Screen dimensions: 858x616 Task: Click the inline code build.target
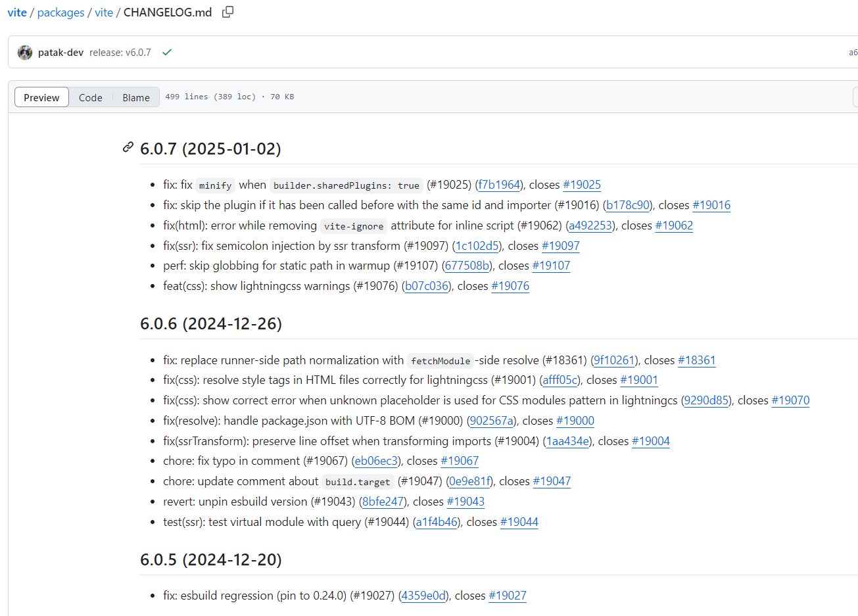point(358,482)
